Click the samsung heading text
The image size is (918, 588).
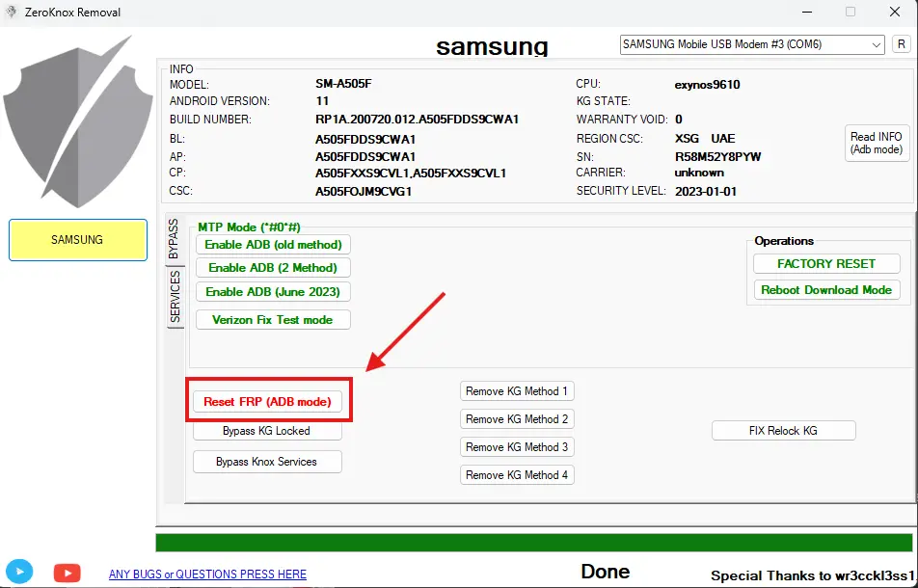click(x=492, y=47)
